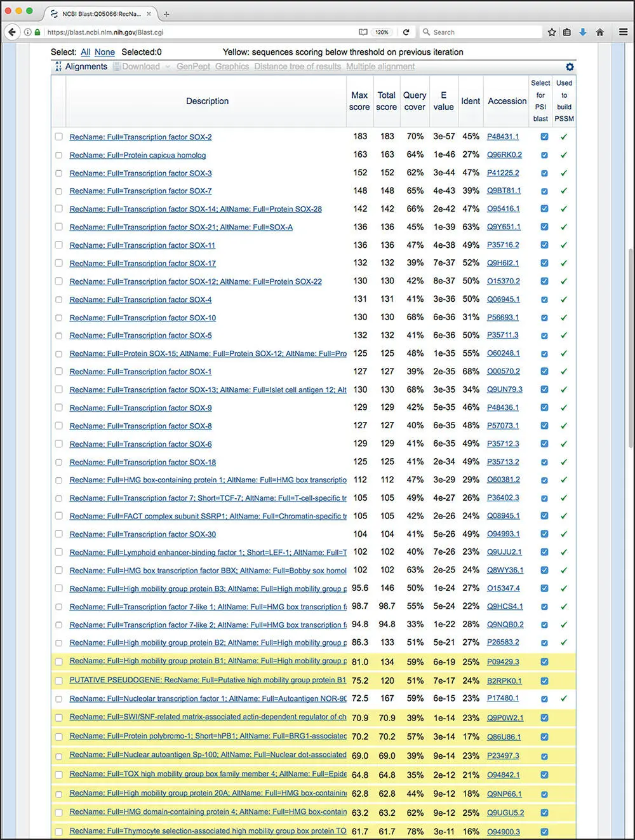Click the browser Search field
Viewport: 635px width, 840px height.
tap(481, 32)
